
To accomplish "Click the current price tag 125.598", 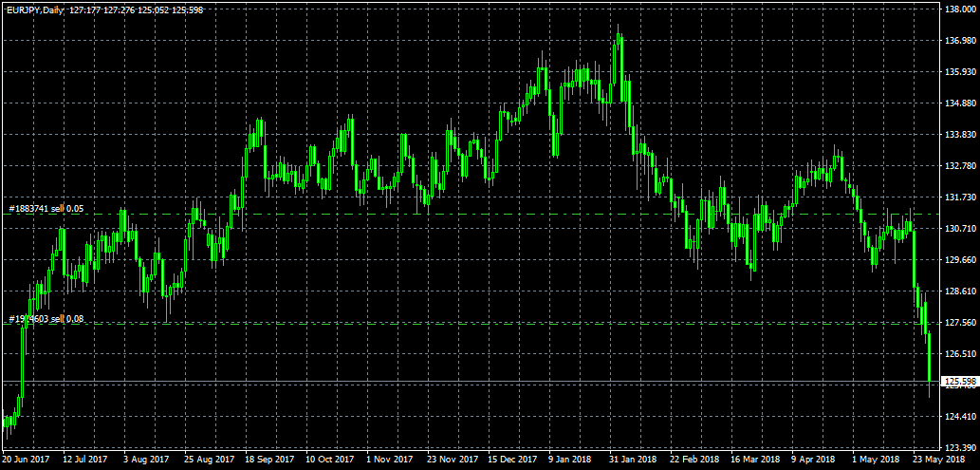I will (960, 382).
